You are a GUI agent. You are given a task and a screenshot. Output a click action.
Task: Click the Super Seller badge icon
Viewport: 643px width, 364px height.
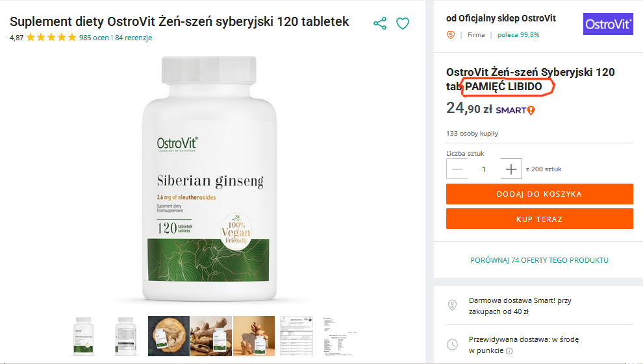pos(451,35)
